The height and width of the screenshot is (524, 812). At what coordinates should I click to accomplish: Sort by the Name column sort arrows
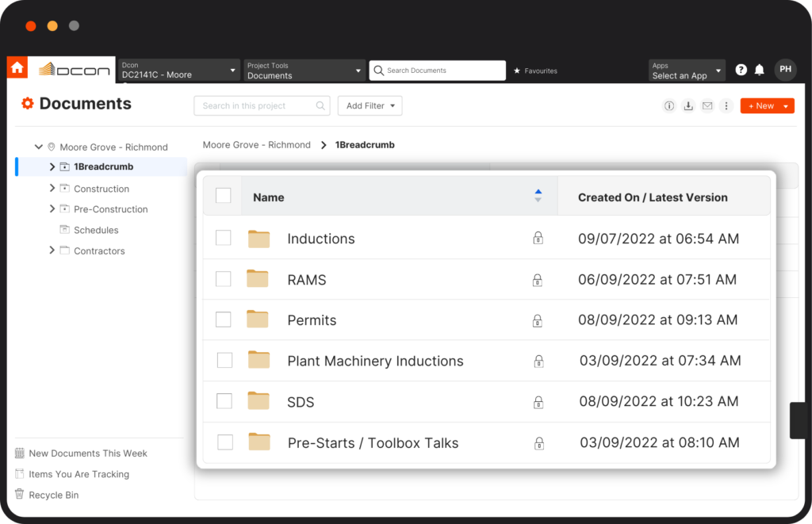click(x=538, y=196)
